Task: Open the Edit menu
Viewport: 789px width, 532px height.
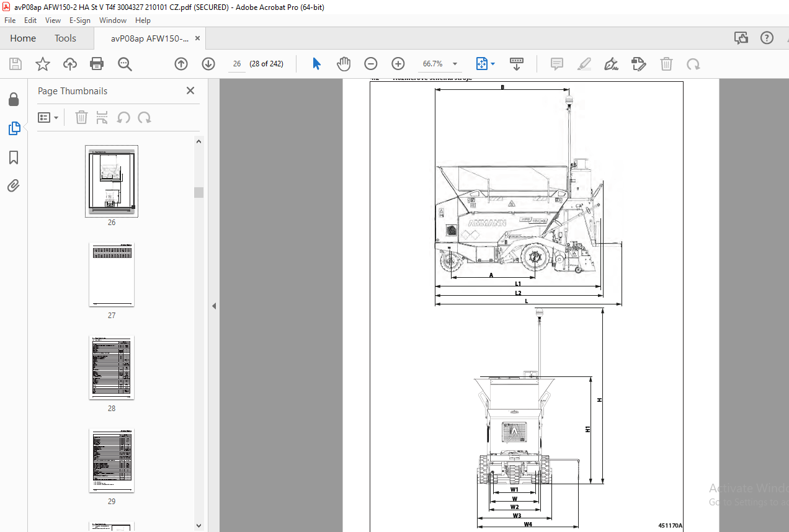Action: 30,20
